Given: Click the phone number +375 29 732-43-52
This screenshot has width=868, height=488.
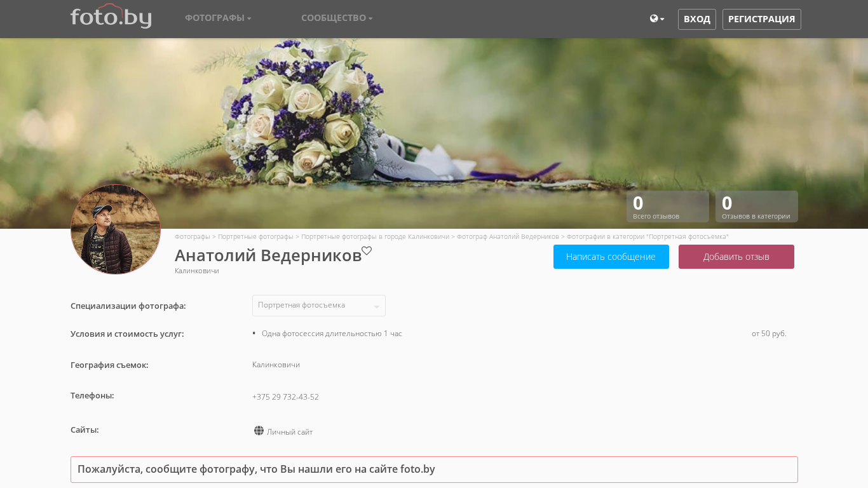Looking at the screenshot, I should tap(285, 397).
